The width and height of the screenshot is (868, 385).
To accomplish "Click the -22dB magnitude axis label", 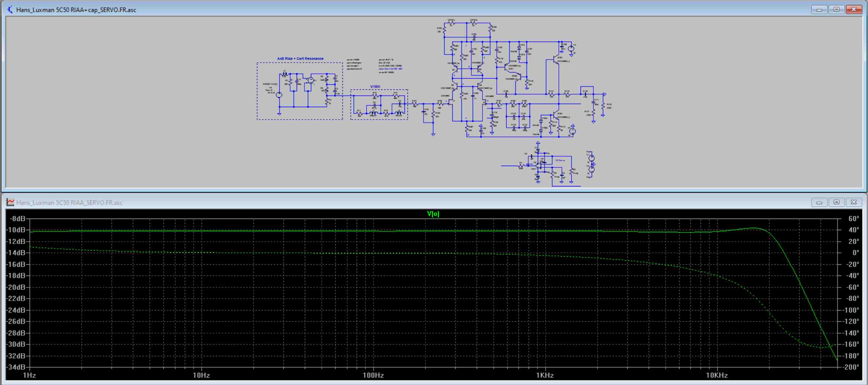I will click(16, 299).
